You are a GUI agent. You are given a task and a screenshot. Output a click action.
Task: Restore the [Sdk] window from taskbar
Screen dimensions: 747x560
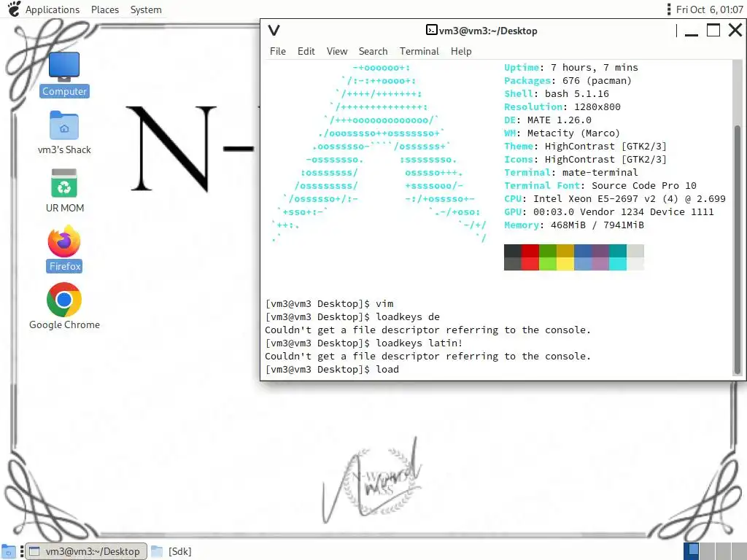coord(172,551)
